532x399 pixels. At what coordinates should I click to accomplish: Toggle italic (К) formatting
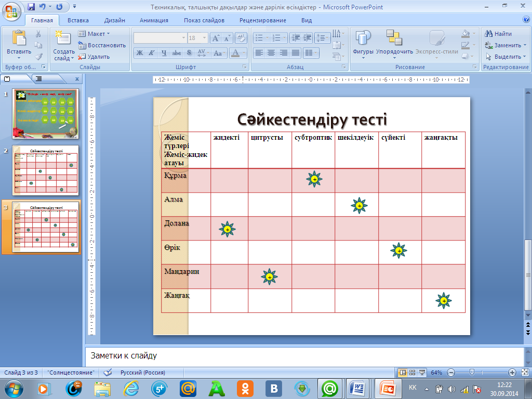click(151, 53)
